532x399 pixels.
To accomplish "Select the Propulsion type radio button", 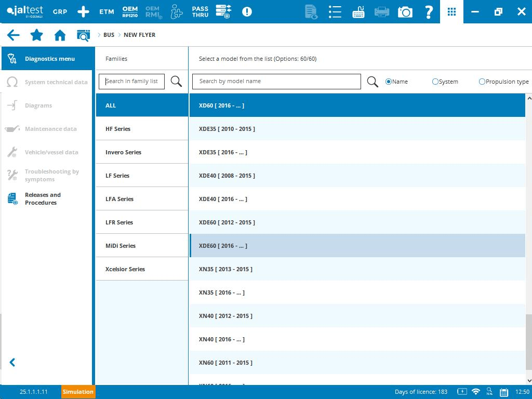I will [482, 82].
